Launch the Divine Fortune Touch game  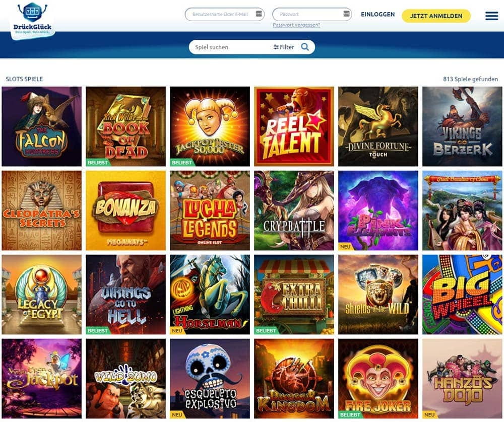tap(378, 126)
